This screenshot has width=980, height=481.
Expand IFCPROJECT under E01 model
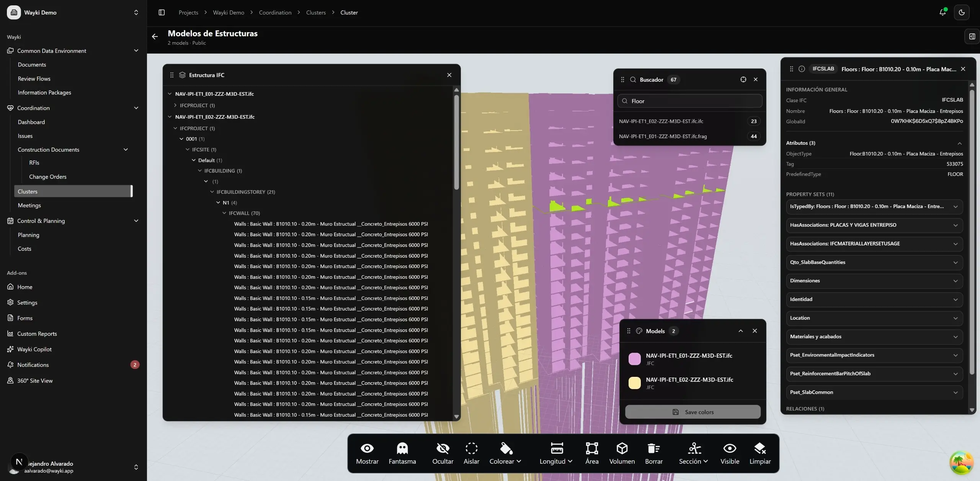[x=175, y=105]
